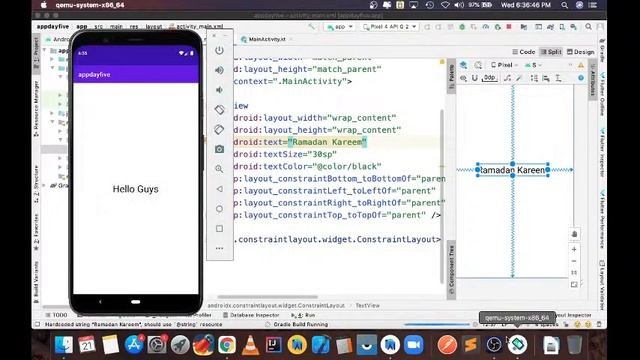Image resolution: width=640 pixels, height=360 pixels.
Task: Open the Attributes side panel tab
Action: [592, 78]
